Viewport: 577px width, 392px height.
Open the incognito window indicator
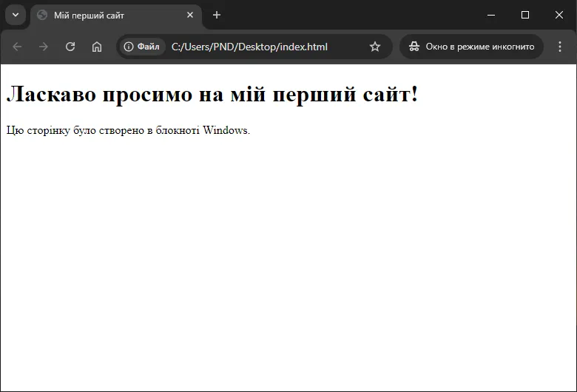(x=471, y=47)
